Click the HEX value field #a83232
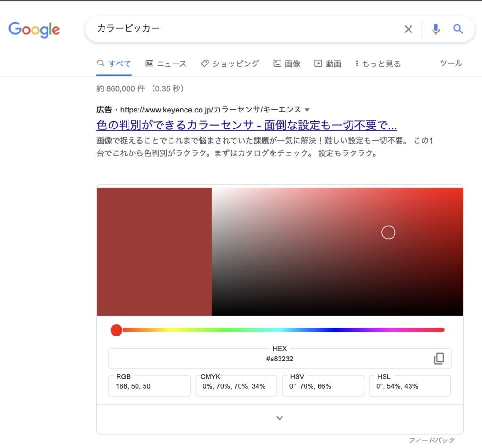The height and width of the screenshot is (448, 482). click(279, 359)
